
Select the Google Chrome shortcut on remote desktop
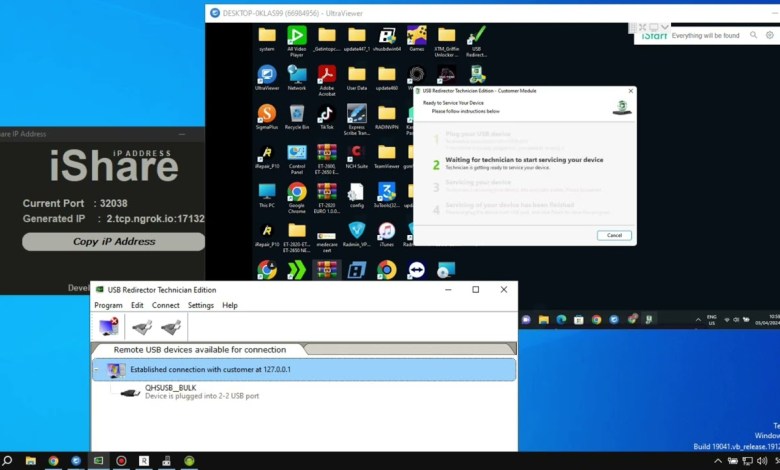pyautogui.click(x=297, y=197)
